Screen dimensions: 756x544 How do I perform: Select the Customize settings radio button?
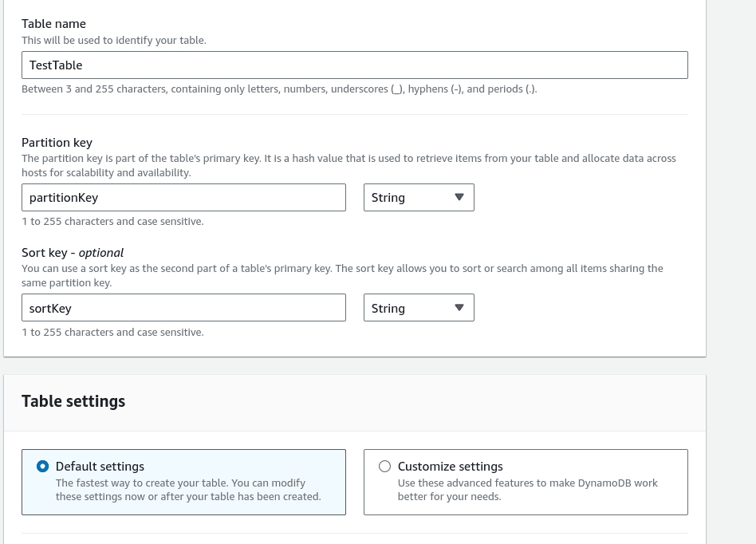384,467
